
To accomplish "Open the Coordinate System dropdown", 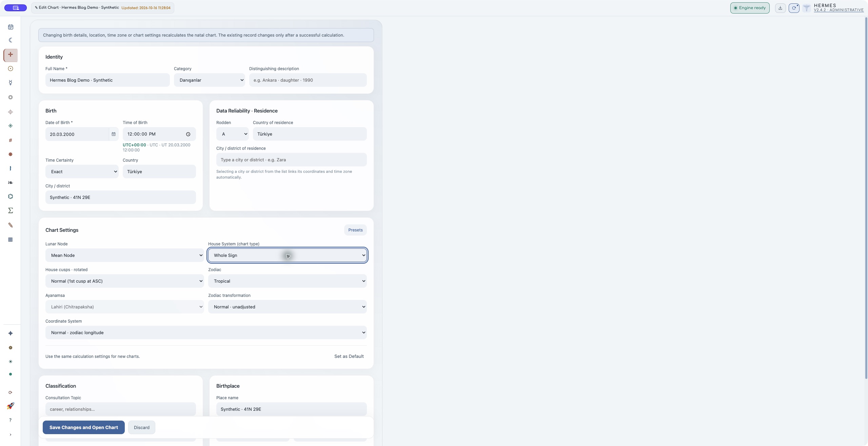I will tap(206, 332).
